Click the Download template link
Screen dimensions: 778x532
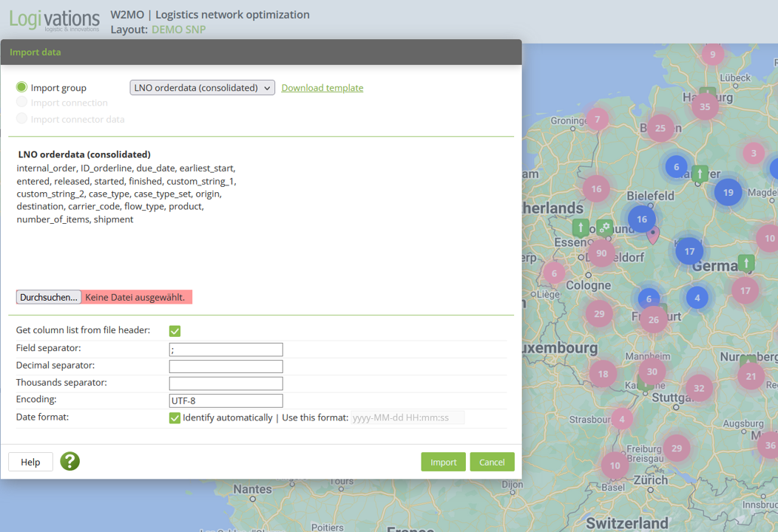(322, 88)
